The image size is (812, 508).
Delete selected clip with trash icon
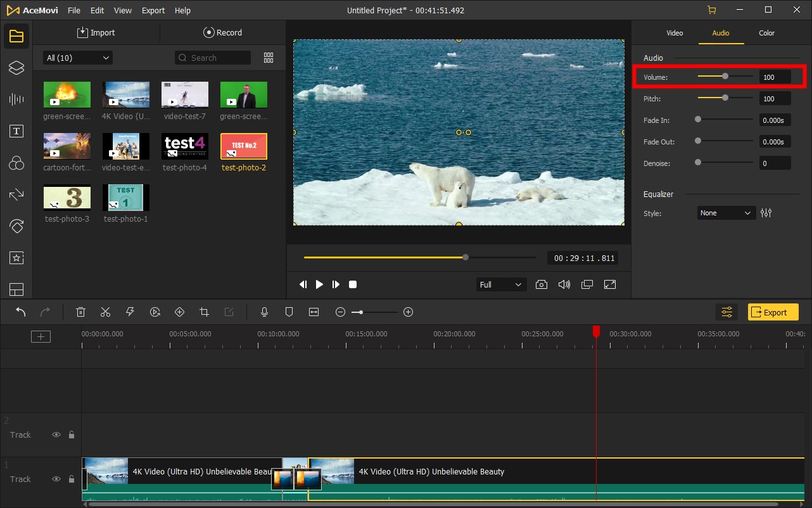(80, 312)
